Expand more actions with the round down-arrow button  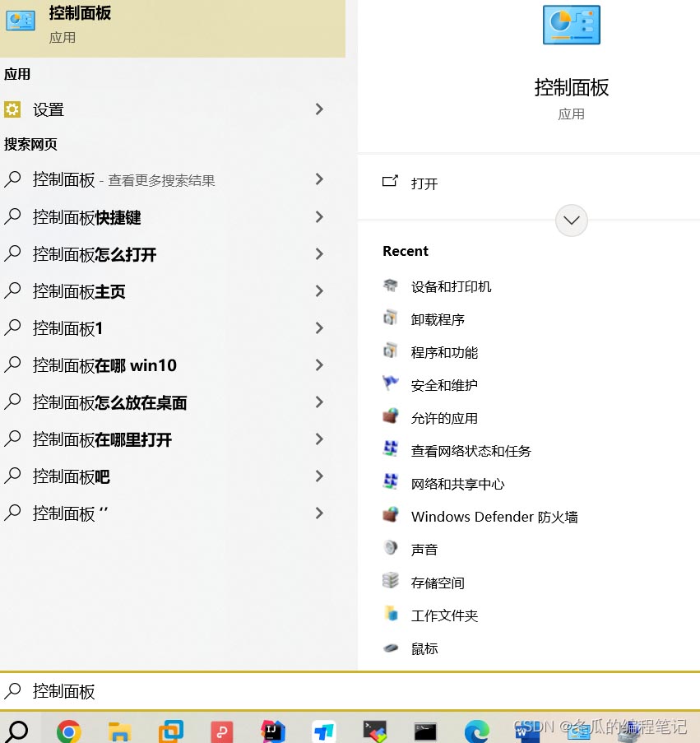[572, 221]
